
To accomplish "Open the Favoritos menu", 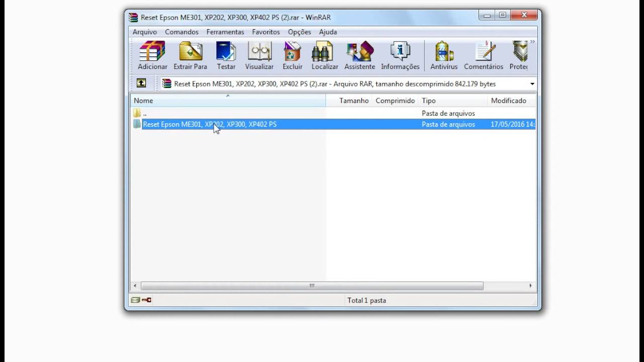I will pyautogui.click(x=266, y=32).
